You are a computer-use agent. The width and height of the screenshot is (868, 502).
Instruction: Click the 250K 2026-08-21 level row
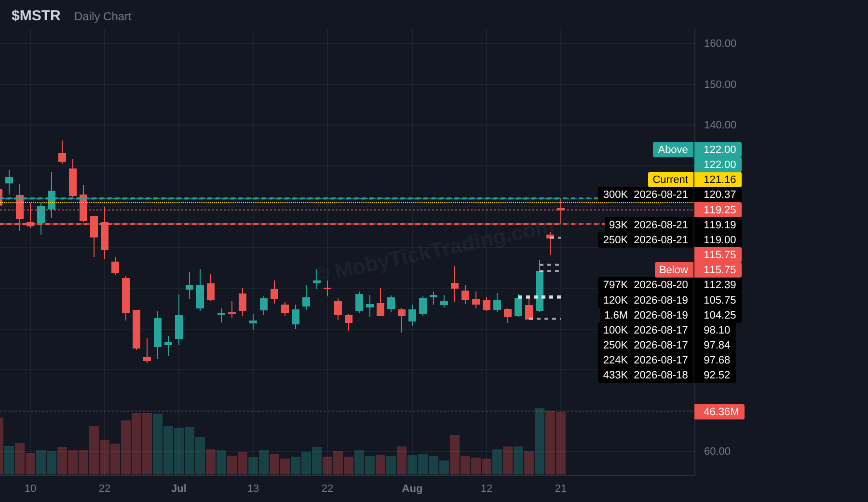click(x=646, y=240)
